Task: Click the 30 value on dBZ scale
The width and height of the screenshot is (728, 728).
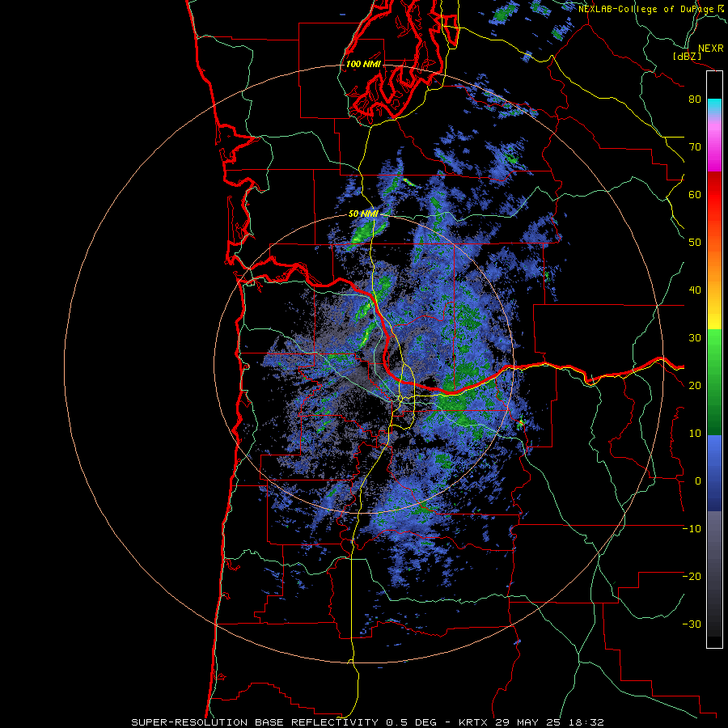Action: pos(695,337)
